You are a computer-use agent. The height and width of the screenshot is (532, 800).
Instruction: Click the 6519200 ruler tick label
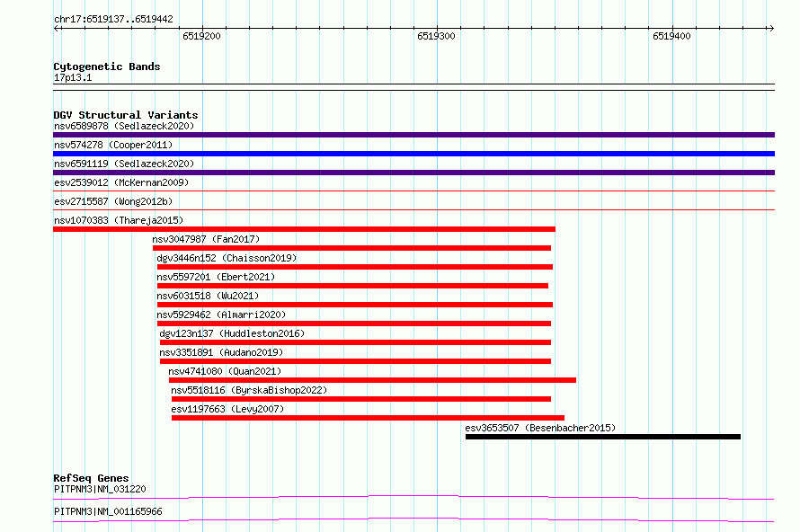201,36
